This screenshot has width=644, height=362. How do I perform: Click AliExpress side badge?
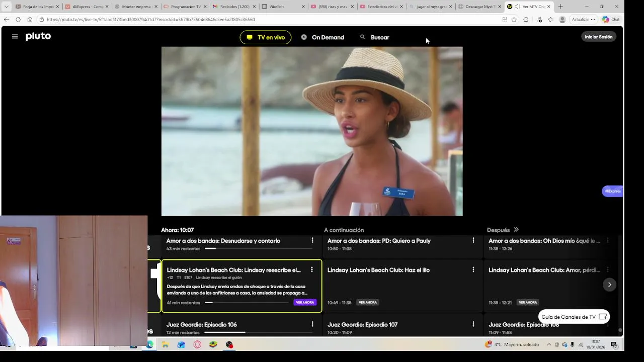pos(612,191)
